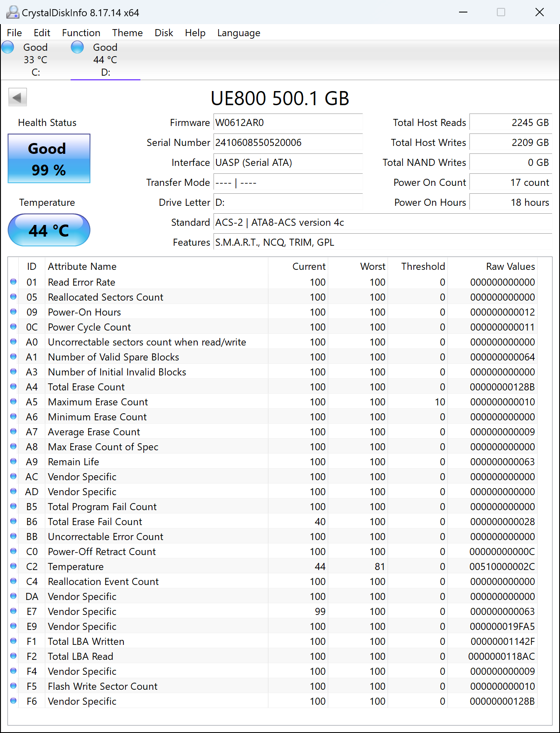
Task: Click status dot for Total LBA Read row
Action: click(x=13, y=656)
